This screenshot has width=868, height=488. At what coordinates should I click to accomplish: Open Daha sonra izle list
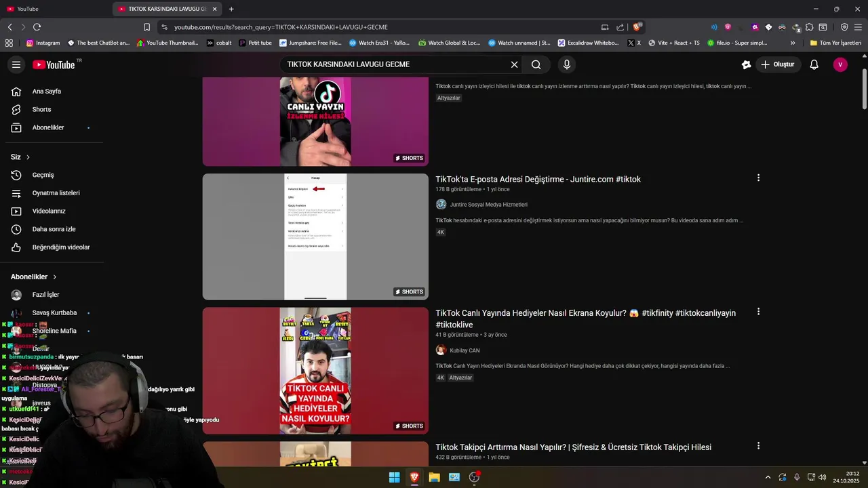[x=54, y=229]
